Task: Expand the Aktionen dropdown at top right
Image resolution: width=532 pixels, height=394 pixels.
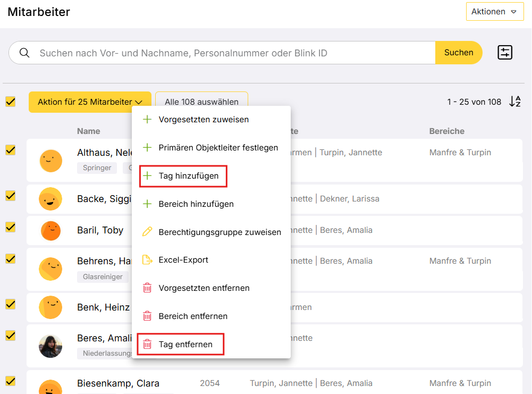Action: (x=494, y=11)
